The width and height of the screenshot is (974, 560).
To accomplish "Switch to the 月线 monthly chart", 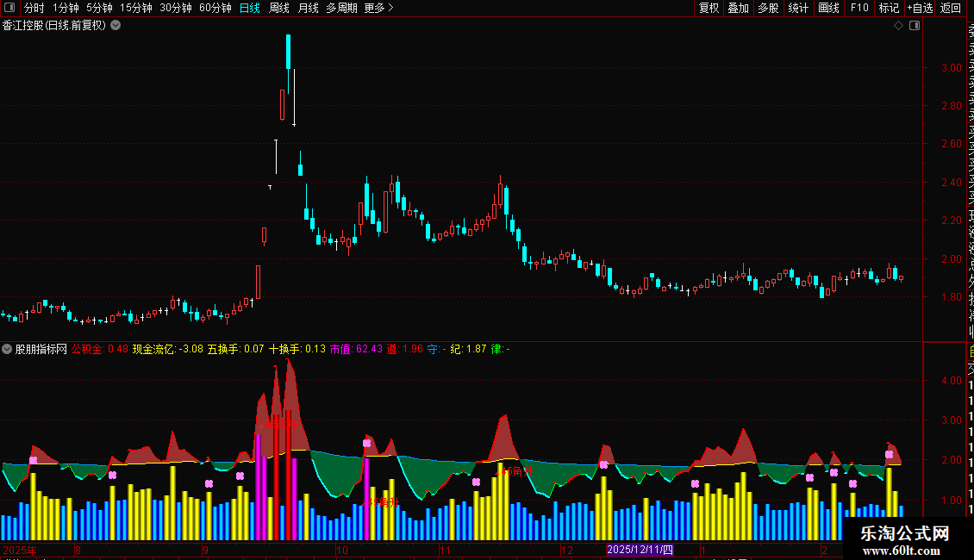I will point(308,8).
